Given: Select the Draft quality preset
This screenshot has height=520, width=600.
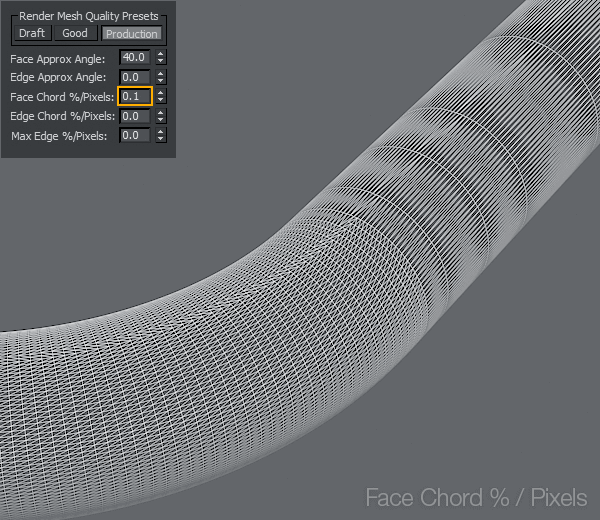Looking at the screenshot, I should point(32,33).
